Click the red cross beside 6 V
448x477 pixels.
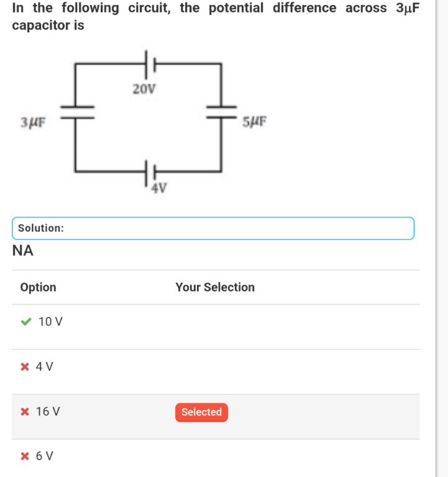(25, 456)
